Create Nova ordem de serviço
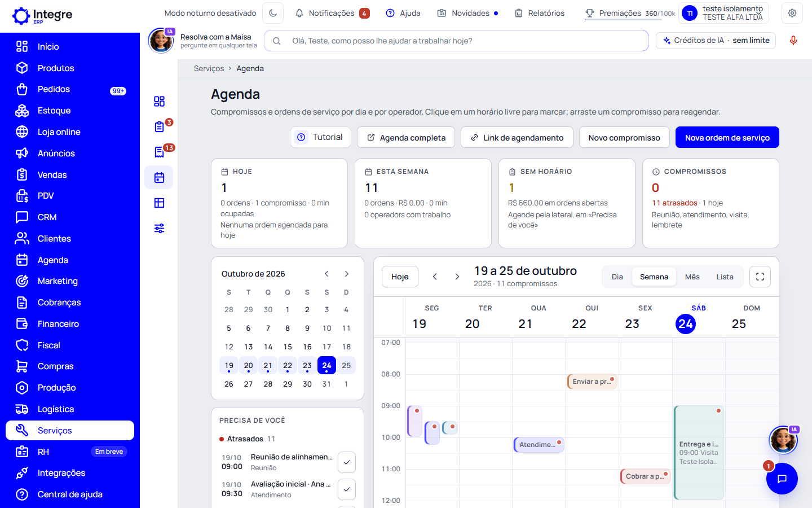 [727, 137]
